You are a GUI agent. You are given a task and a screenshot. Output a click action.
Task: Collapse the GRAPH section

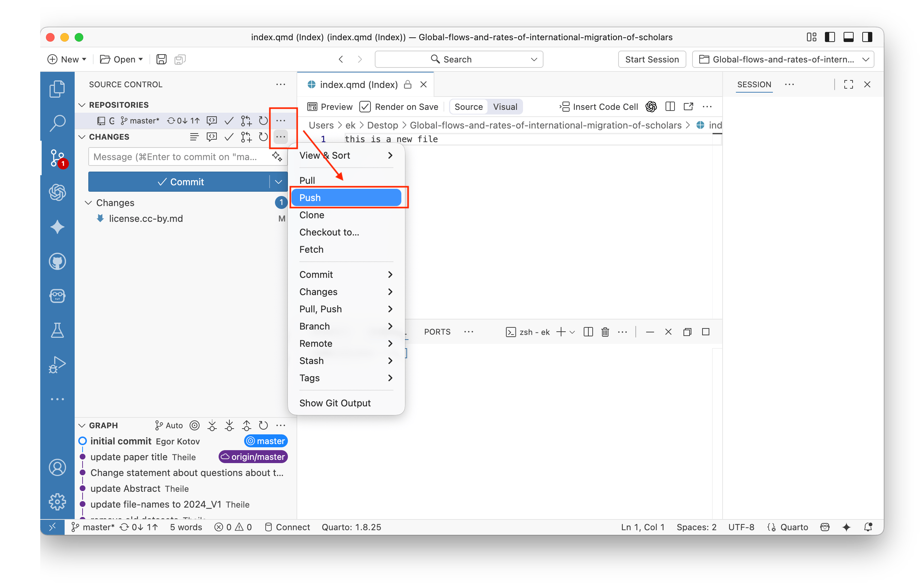click(x=82, y=425)
